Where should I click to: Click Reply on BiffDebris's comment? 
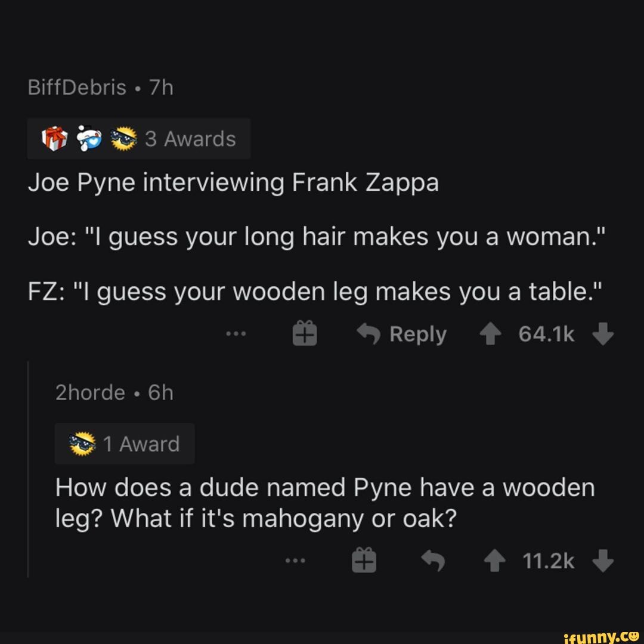(x=402, y=333)
